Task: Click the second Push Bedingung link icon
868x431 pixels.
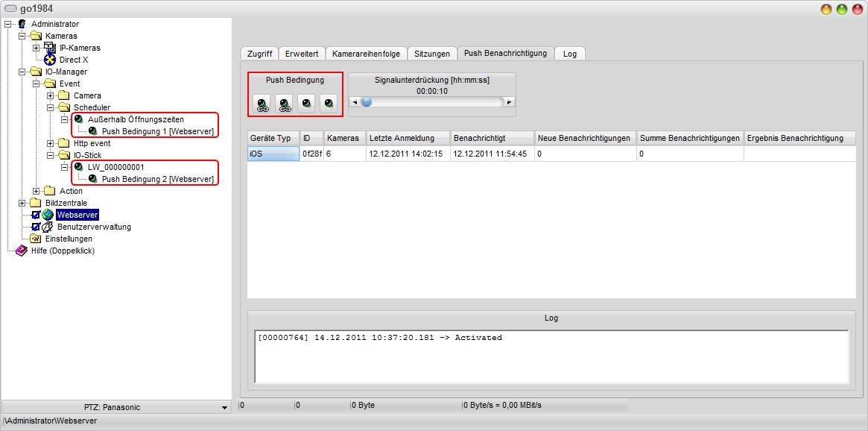Action: [284, 104]
